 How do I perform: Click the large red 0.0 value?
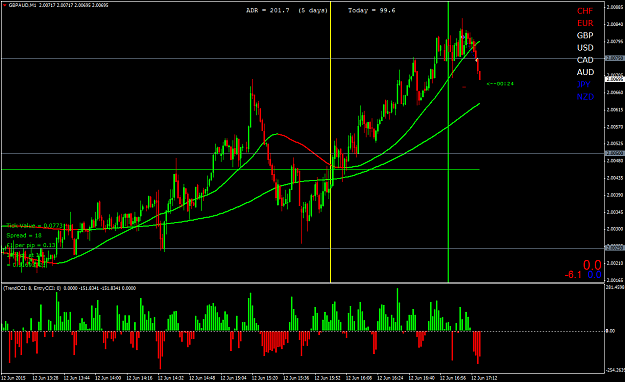tap(592, 265)
